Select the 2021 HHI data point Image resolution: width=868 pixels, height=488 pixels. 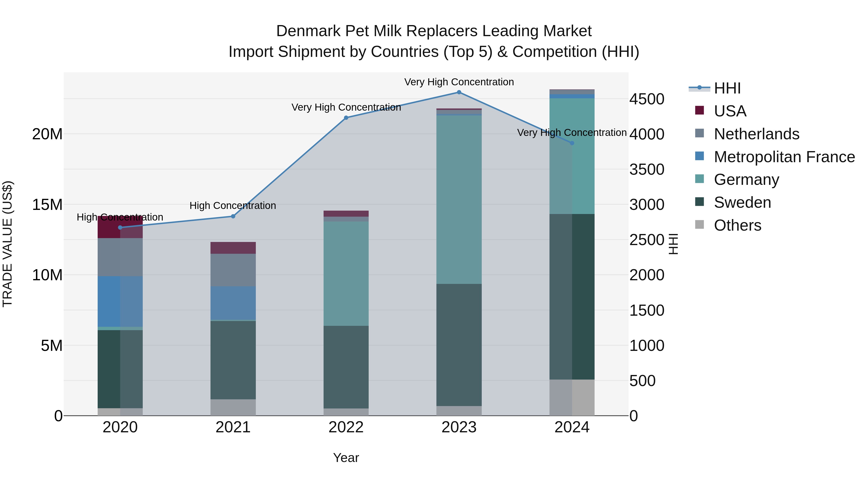233,216
